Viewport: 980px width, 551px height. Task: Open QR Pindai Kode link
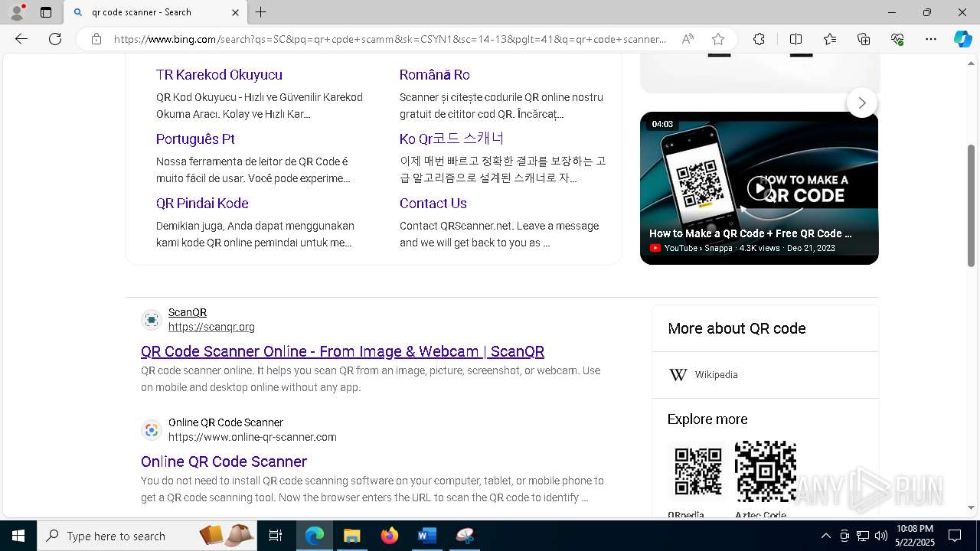(x=202, y=203)
